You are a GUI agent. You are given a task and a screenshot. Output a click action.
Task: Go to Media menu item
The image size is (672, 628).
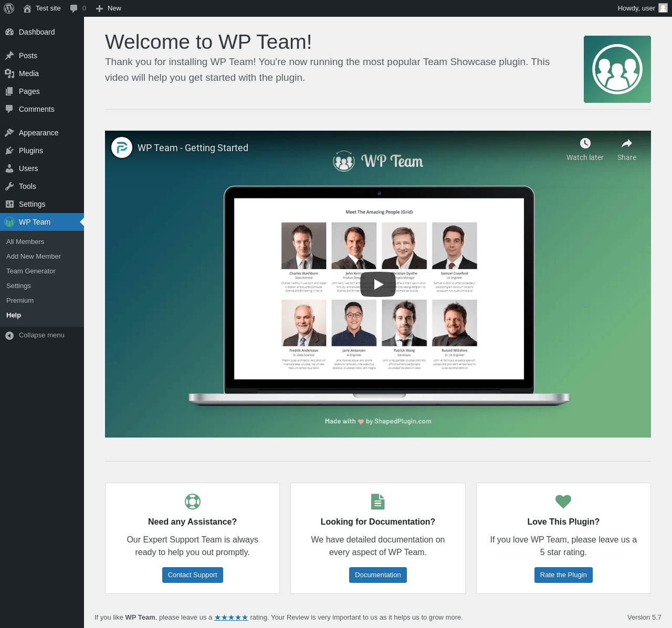tap(42, 73)
